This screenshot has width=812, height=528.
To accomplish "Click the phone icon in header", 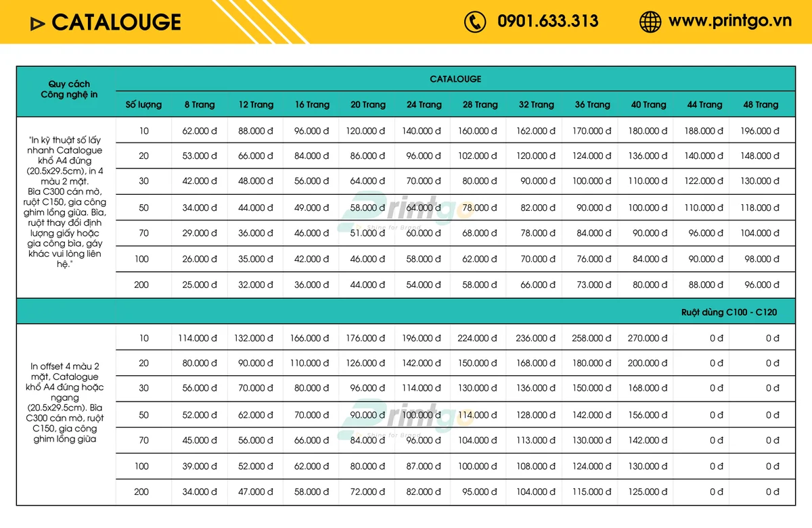I will pos(475,22).
